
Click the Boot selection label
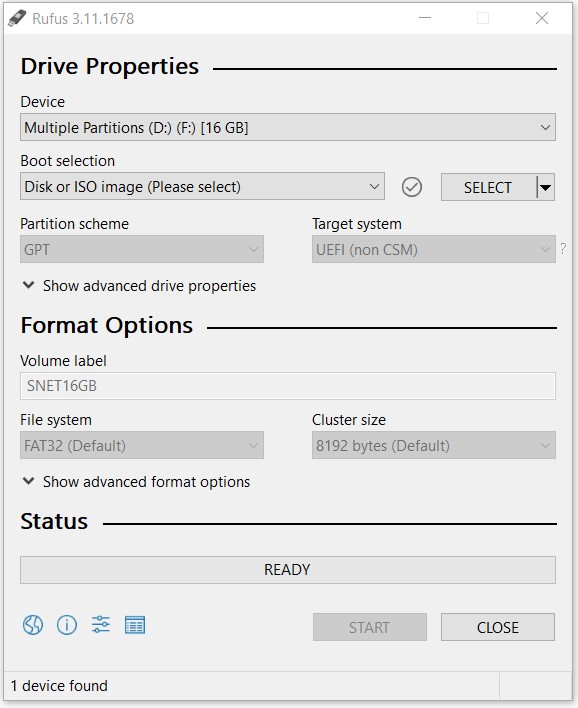[x=68, y=161]
